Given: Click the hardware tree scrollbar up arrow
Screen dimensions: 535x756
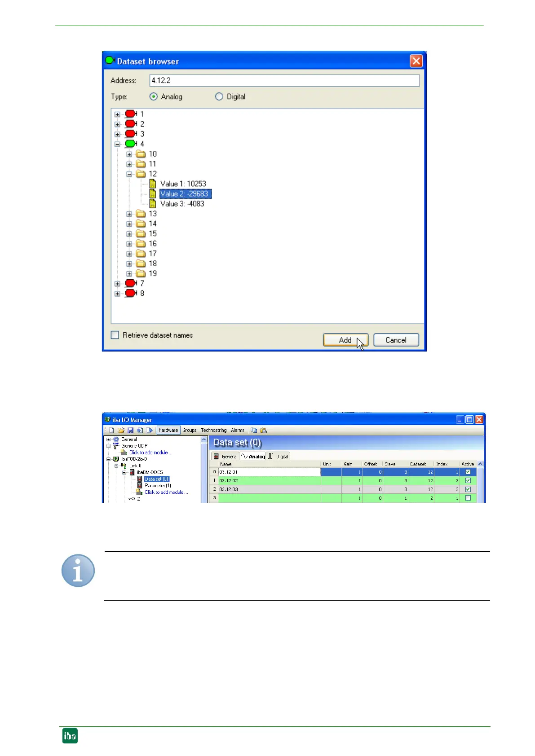Looking at the screenshot, I should click(204, 440).
